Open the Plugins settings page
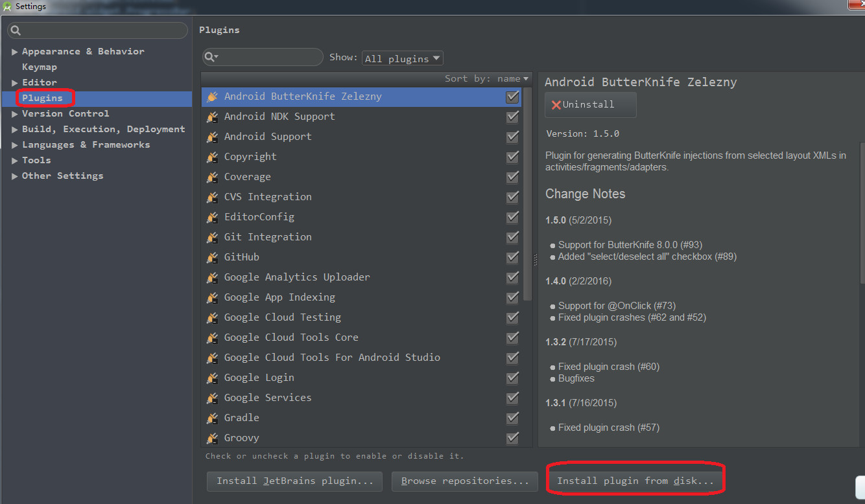 (x=42, y=98)
